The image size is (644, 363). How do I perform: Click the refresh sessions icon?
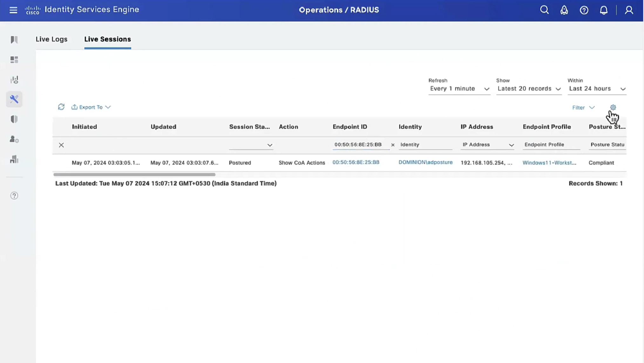(61, 107)
